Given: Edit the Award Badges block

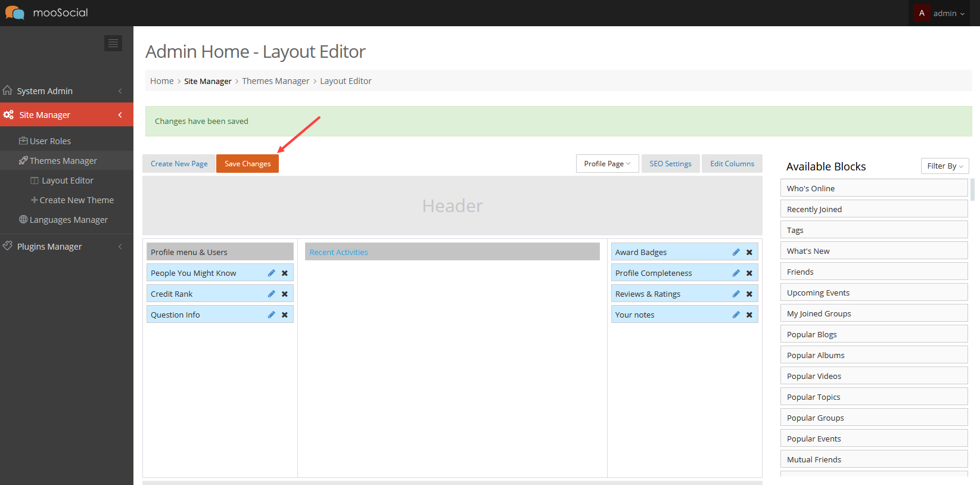Looking at the screenshot, I should [x=736, y=252].
